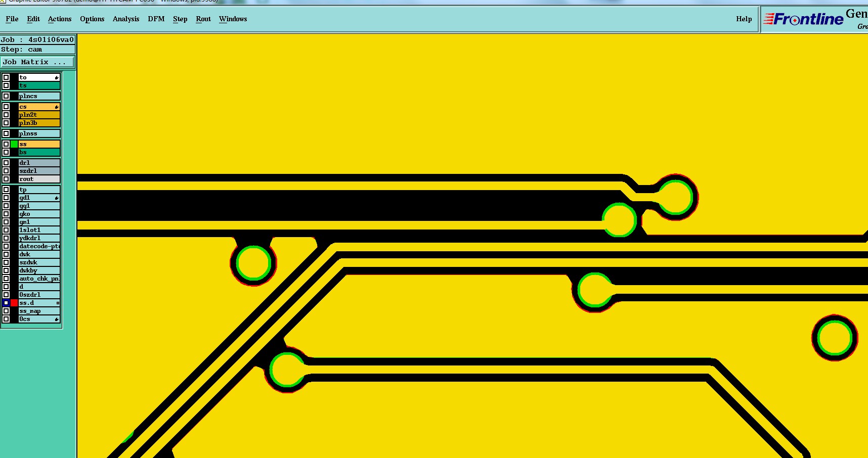This screenshot has width=868, height=458.
Task: Click the red color swatch of layer 'ss.d'
Action: pyautogui.click(x=14, y=303)
